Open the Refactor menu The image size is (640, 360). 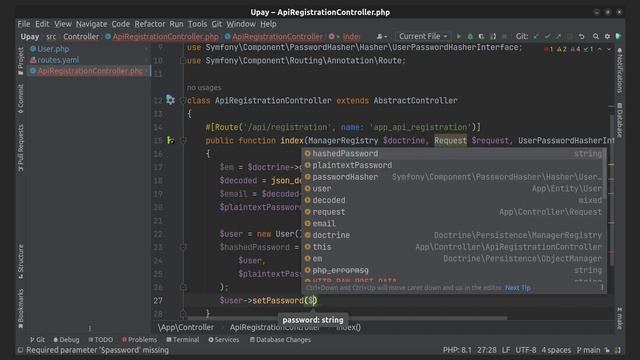(150, 24)
